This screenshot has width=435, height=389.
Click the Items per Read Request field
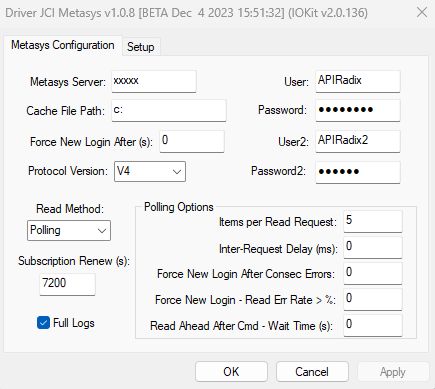tap(373, 221)
